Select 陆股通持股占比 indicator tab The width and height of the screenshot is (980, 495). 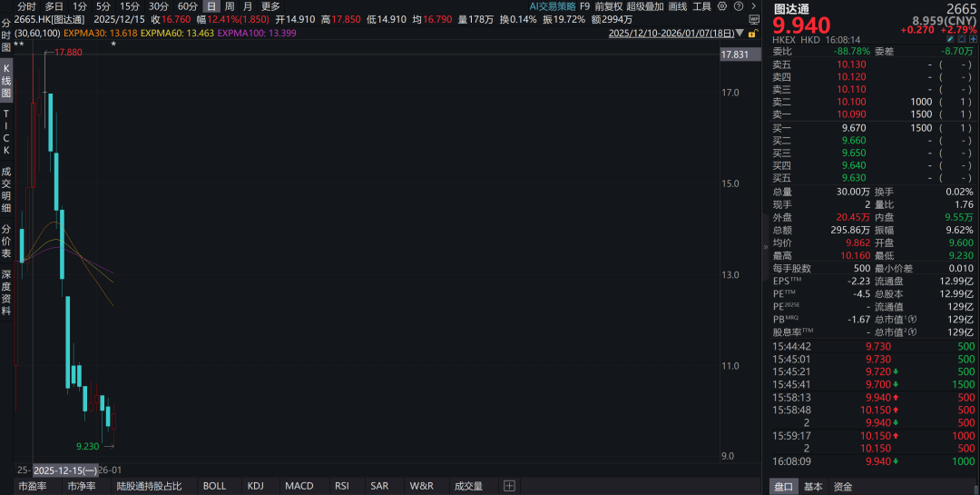tap(150, 486)
